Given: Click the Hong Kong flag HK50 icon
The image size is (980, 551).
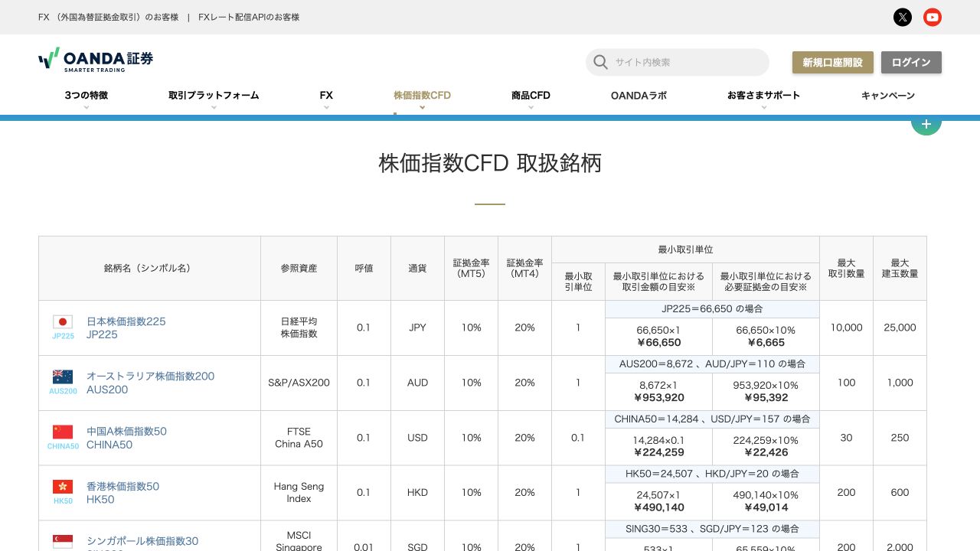Looking at the screenshot, I should pyautogui.click(x=63, y=492).
